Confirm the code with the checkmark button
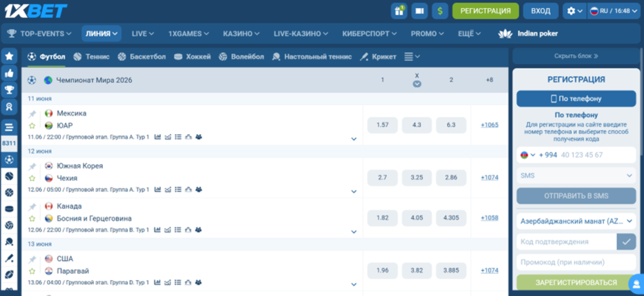Screen dimensions: 644x296 [626, 242]
